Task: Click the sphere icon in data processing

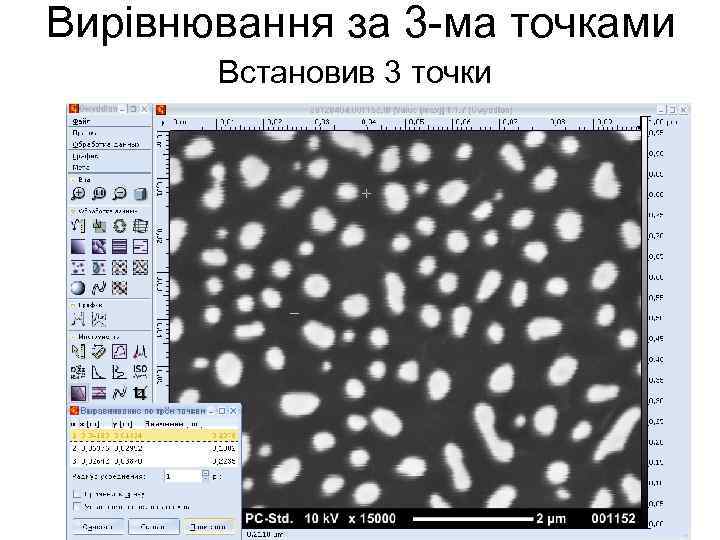Action: 79,288
